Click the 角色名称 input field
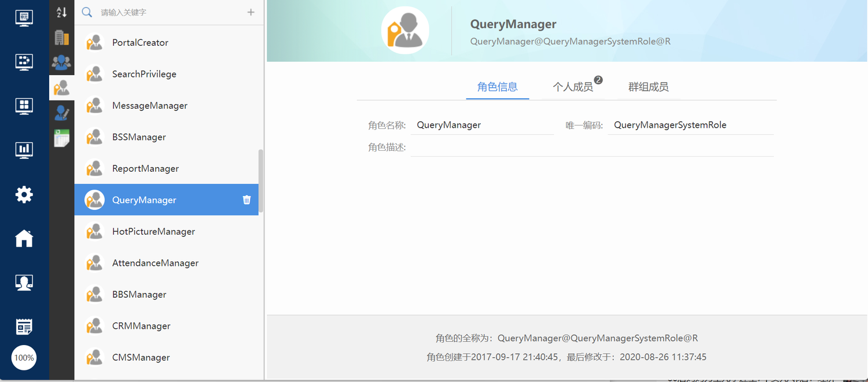Screen dimensions: 868x382 483,125
